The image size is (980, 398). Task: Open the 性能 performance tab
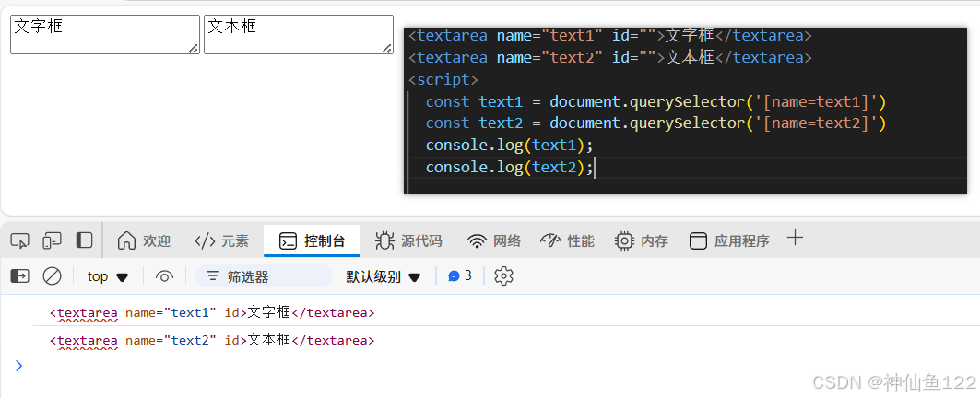tap(567, 240)
